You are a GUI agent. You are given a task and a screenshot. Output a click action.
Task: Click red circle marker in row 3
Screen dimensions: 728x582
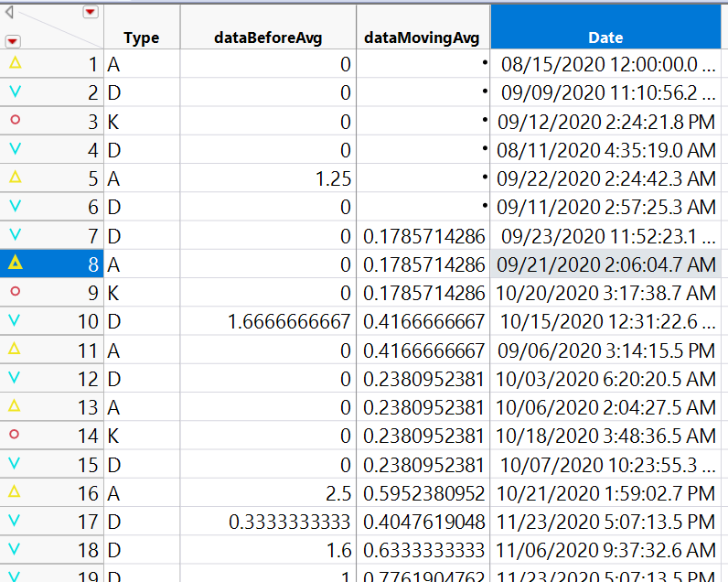[15, 120]
